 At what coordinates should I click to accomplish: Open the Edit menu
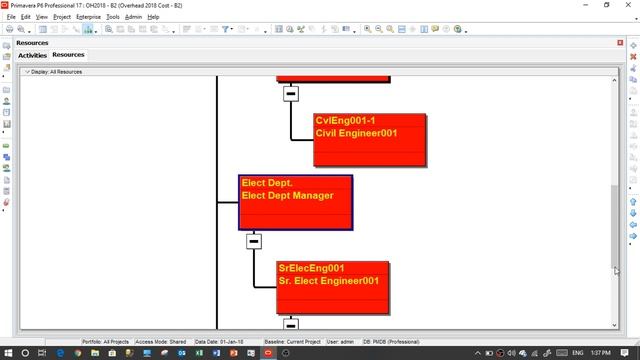(x=26, y=17)
